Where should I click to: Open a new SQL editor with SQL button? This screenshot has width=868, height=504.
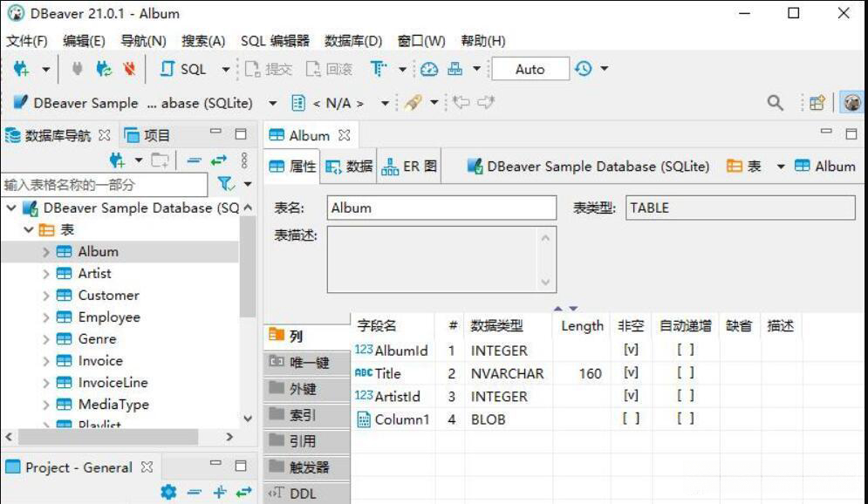[183, 69]
